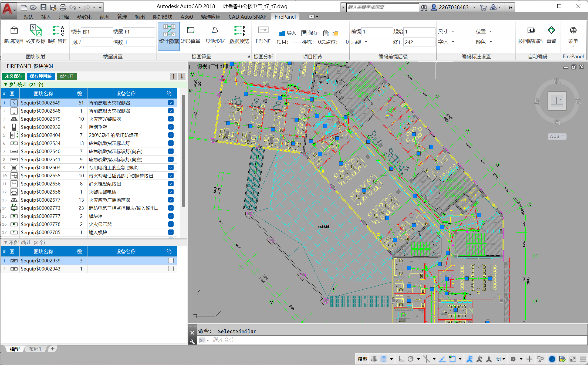Click the workspace switching gear icon
The height and width of the screenshot is (365, 588).
[513, 359]
